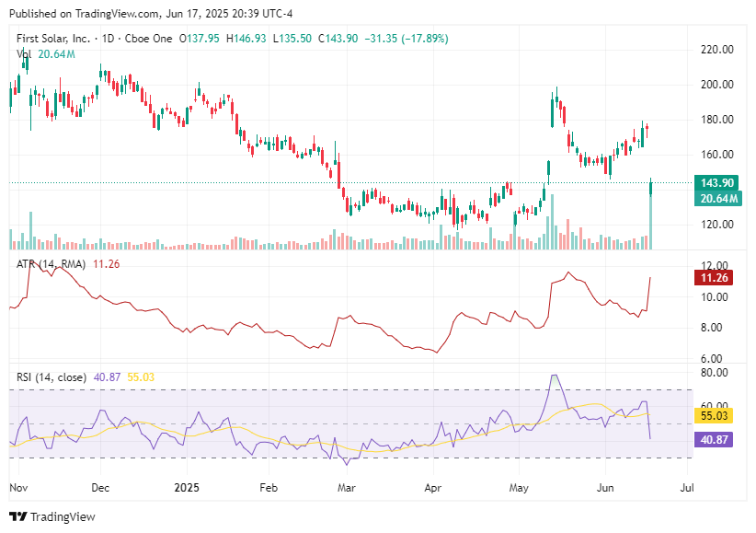The width and height of the screenshot is (756, 533).
Task: Click the Jul label on time axis
Action: pyautogui.click(x=687, y=488)
